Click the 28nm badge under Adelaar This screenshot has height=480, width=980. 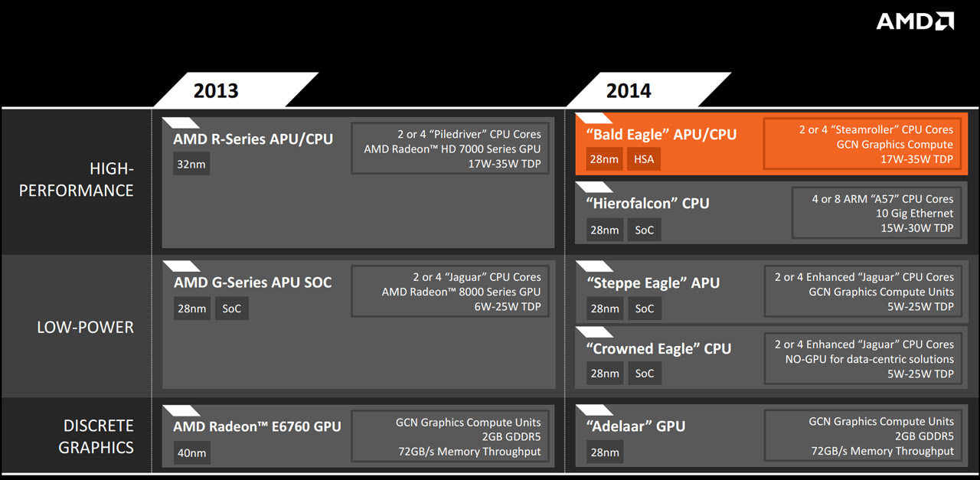pos(604,452)
